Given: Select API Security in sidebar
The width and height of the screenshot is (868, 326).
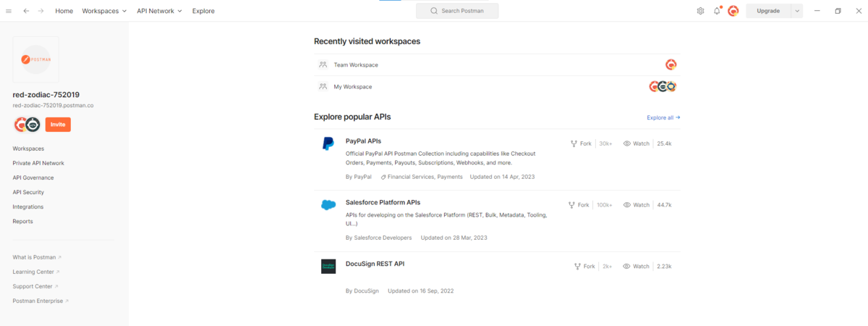Looking at the screenshot, I should point(28,192).
